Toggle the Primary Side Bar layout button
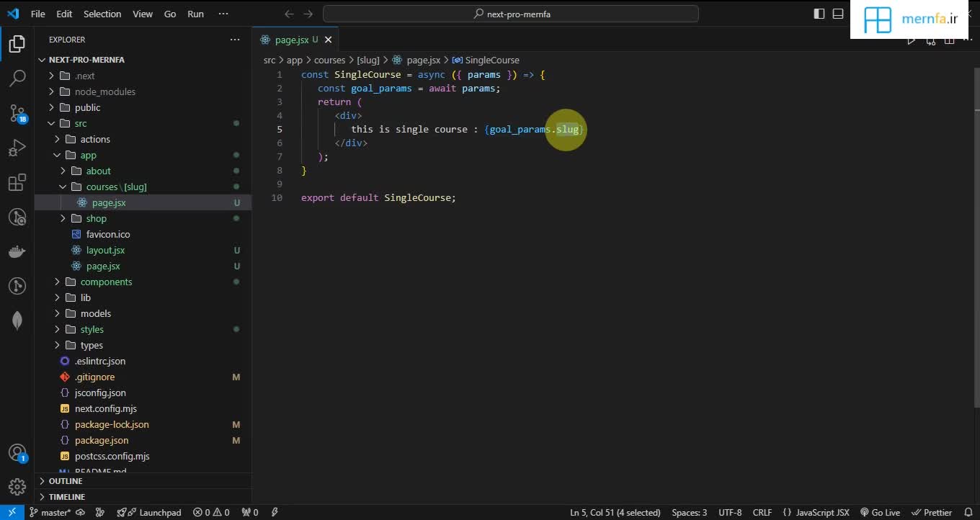 [819, 14]
